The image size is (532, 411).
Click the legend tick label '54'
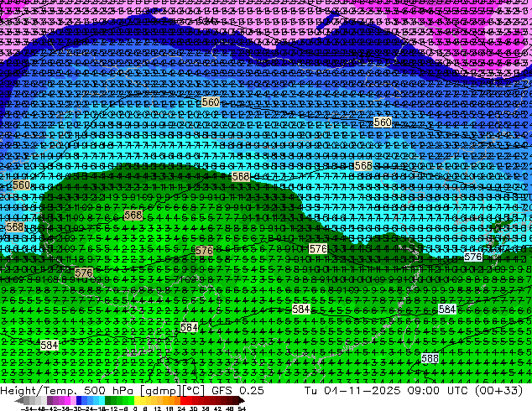point(242,408)
